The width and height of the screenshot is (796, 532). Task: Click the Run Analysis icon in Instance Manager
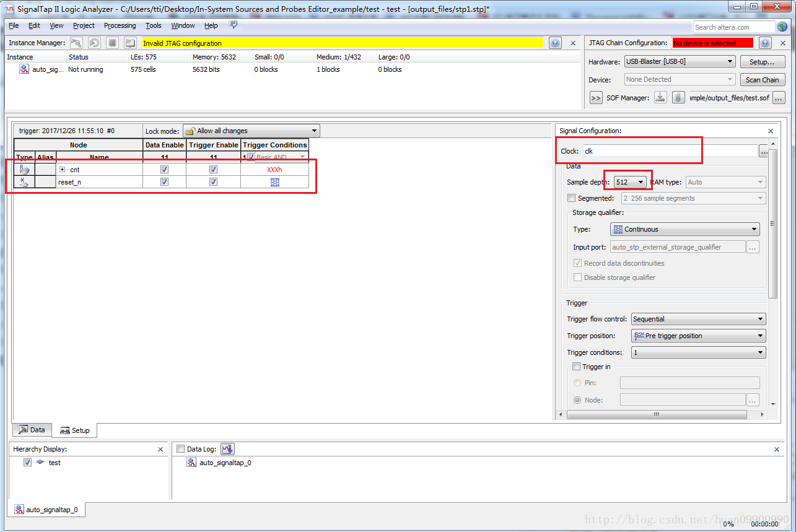(76, 43)
